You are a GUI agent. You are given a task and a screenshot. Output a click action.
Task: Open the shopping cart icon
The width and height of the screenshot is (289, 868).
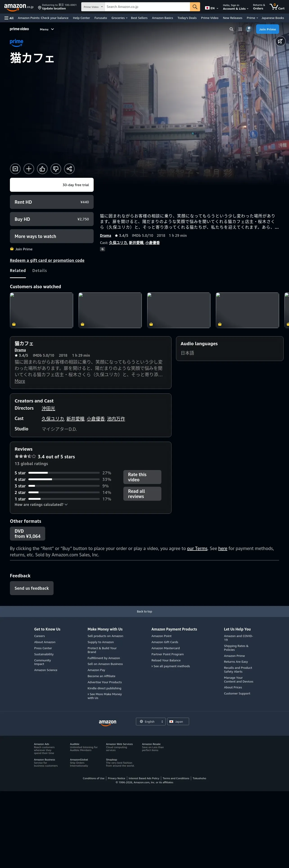[x=277, y=7]
